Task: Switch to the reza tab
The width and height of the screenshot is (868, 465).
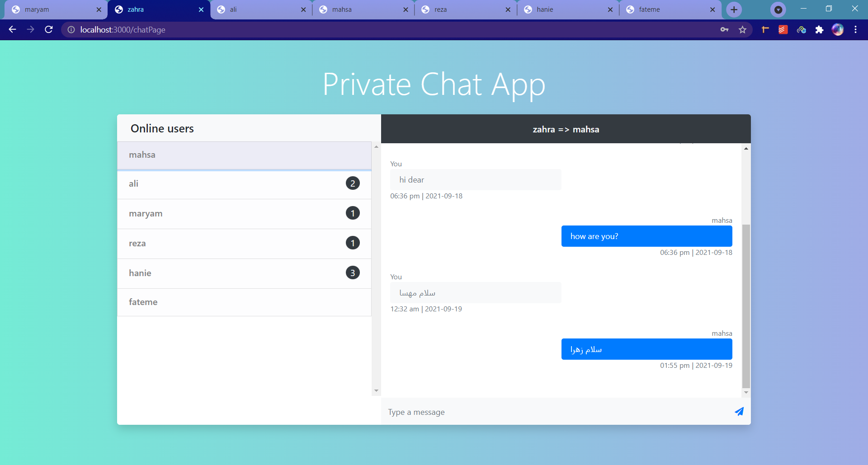Action: click(465, 9)
